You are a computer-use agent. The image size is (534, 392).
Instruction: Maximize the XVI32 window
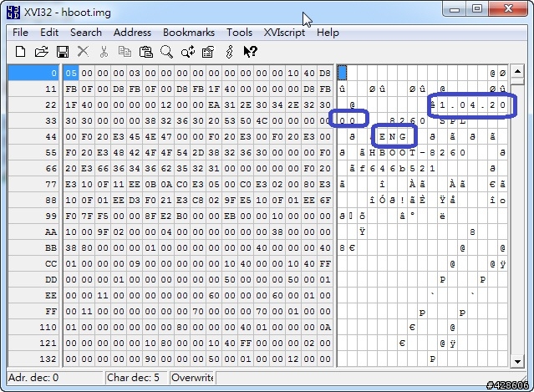tap(477, 9)
